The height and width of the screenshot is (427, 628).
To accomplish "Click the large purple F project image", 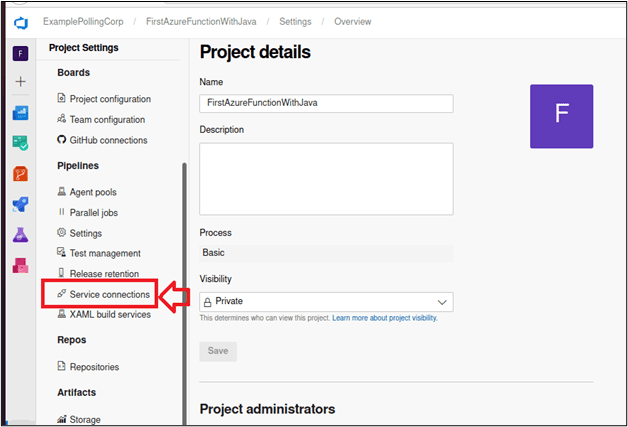I will tap(562, 116).
